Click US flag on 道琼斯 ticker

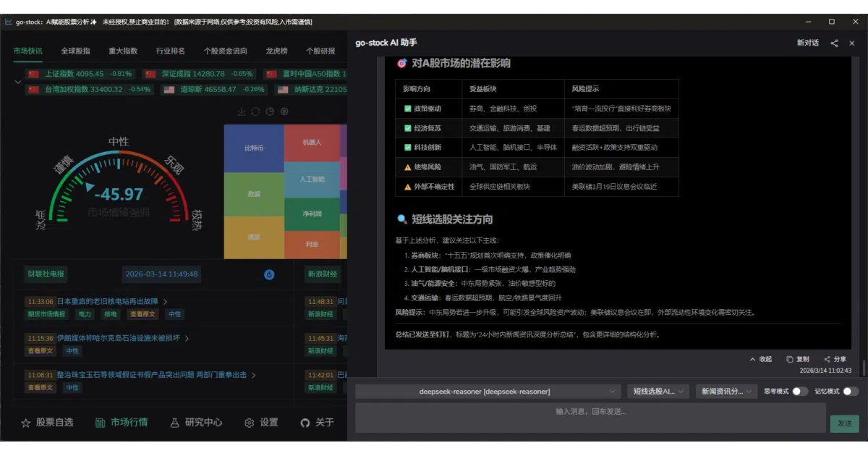pyautogui.click(x=169, y=90)
